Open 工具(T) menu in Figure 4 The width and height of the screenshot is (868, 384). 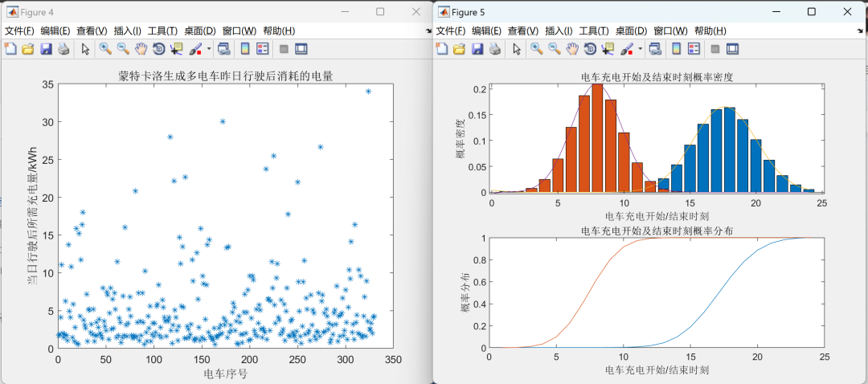[x=162, y=31]
